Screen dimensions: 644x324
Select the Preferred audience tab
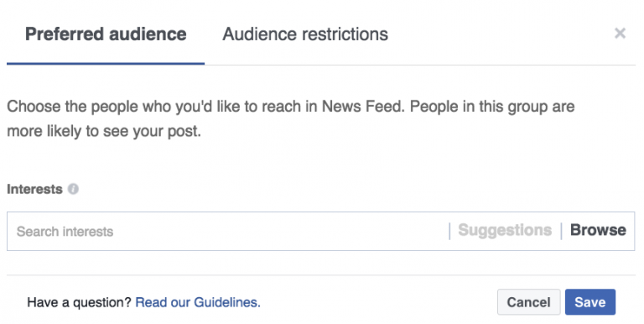106,34
